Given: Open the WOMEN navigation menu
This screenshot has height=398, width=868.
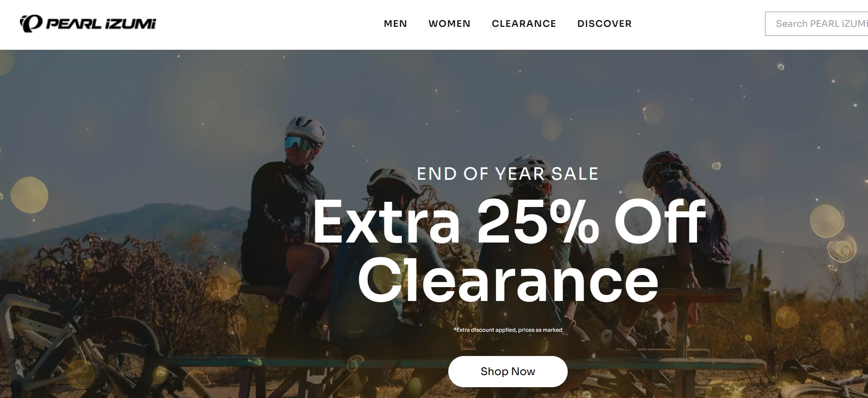Looking at the screenshot, I should click(449, 23).
